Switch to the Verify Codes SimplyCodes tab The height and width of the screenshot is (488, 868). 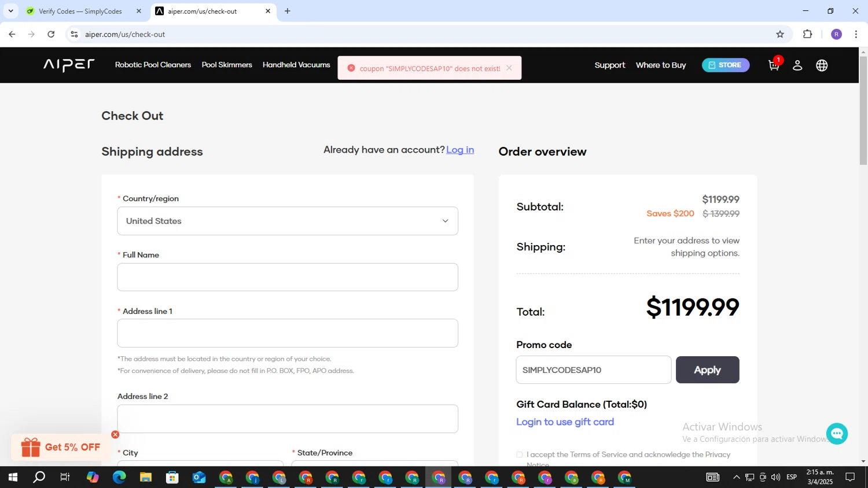point(81,11)
